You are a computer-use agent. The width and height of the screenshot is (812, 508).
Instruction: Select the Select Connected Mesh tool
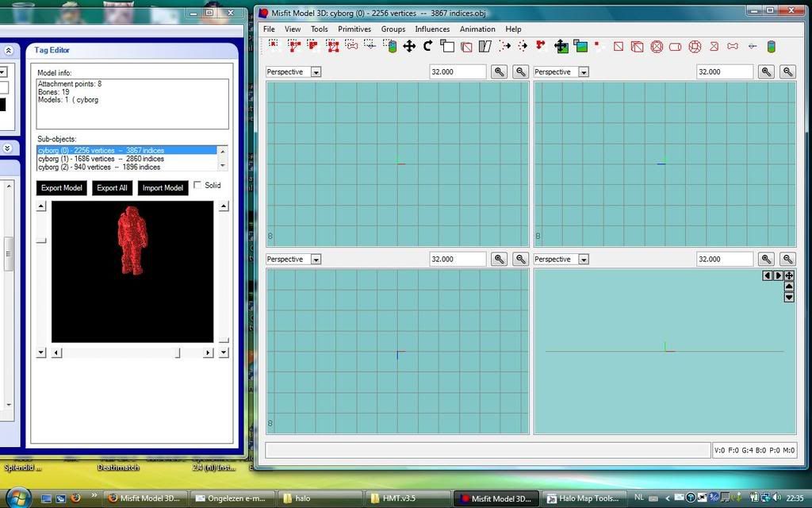point(312,46)
